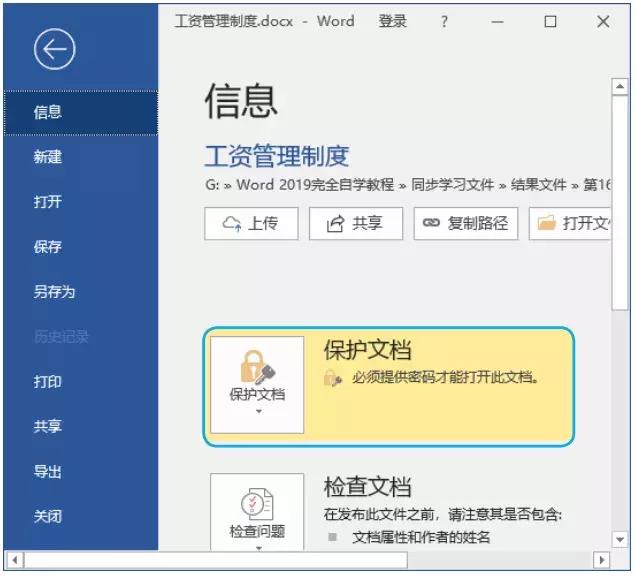Close the Word window
Image resolution: width=636 pixels, height=576 pixels.
coord(603,21)
